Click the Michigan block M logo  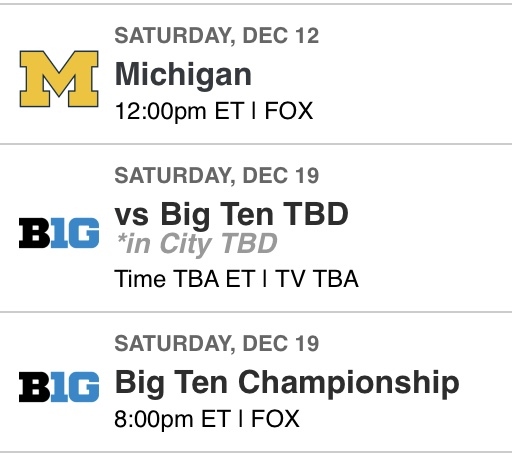(x=59, y=79)
